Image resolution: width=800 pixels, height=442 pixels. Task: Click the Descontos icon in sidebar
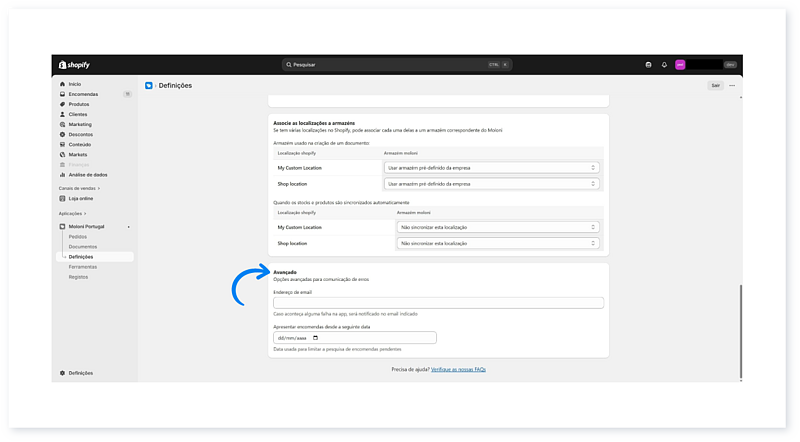click(x=62, y=134)
